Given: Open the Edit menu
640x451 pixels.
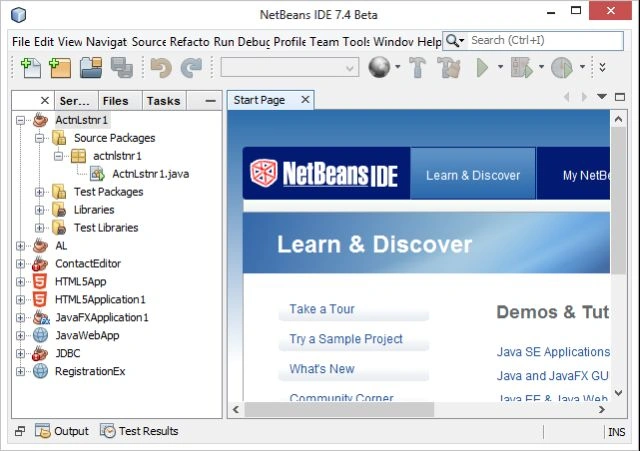Looking at the screenshot, I should tap(44, 42).
